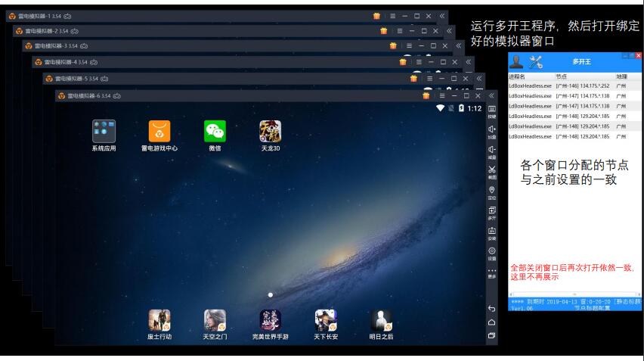The width and height of the screenshot is (644, 361).
Task: Launch 明日之后 from the dock
Action: coord(381,320)
